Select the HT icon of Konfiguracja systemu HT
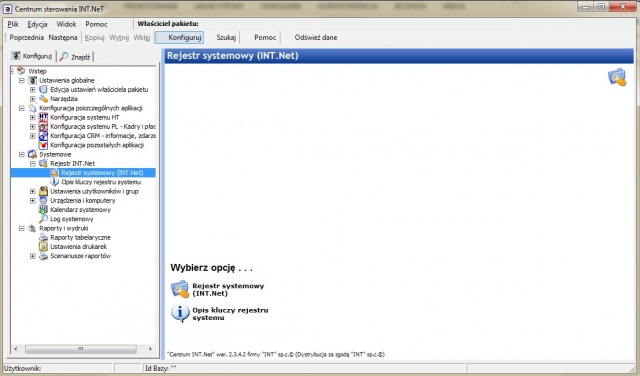640x376 pixels. [43, 117]
